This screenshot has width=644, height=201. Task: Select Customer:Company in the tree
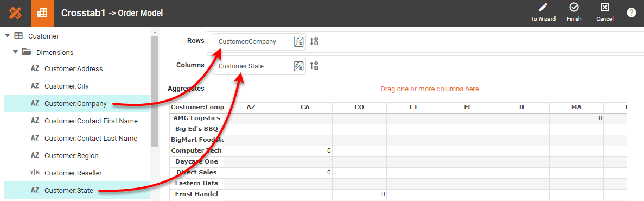pos(77,104)
